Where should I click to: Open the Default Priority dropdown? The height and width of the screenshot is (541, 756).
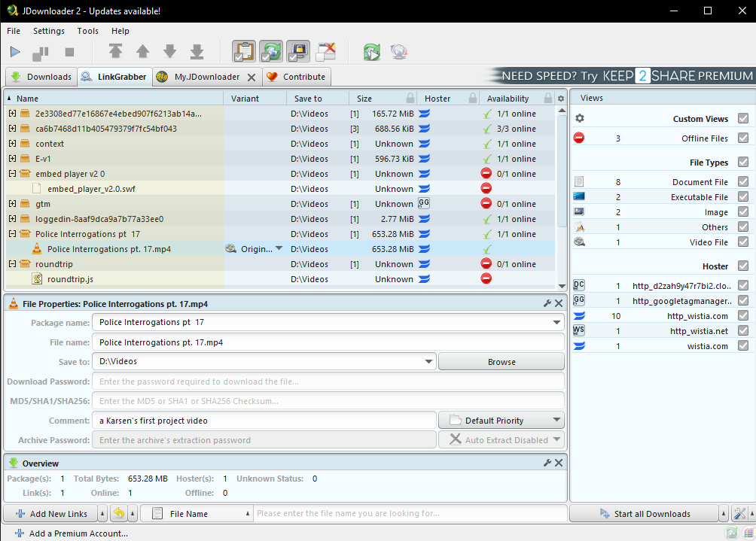(501, 420)
